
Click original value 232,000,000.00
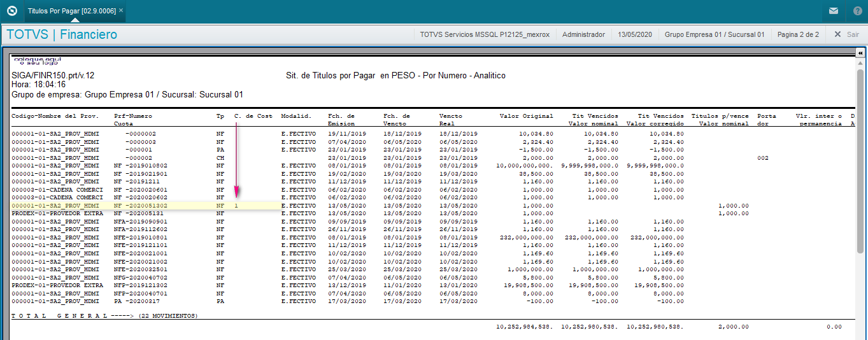pyautogui.click(x=527, y=237)
